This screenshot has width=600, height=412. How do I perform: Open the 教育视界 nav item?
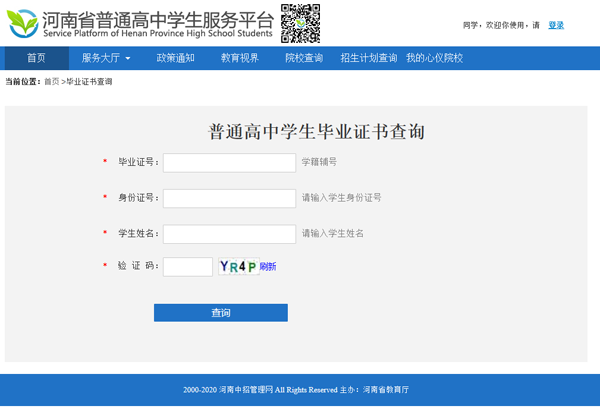click(x=240, y=58)
